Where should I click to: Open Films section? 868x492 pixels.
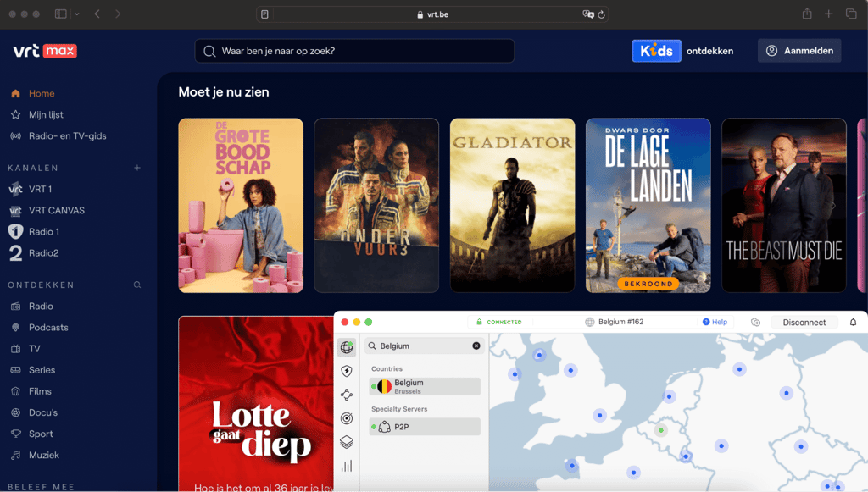(x=31, y=391)
